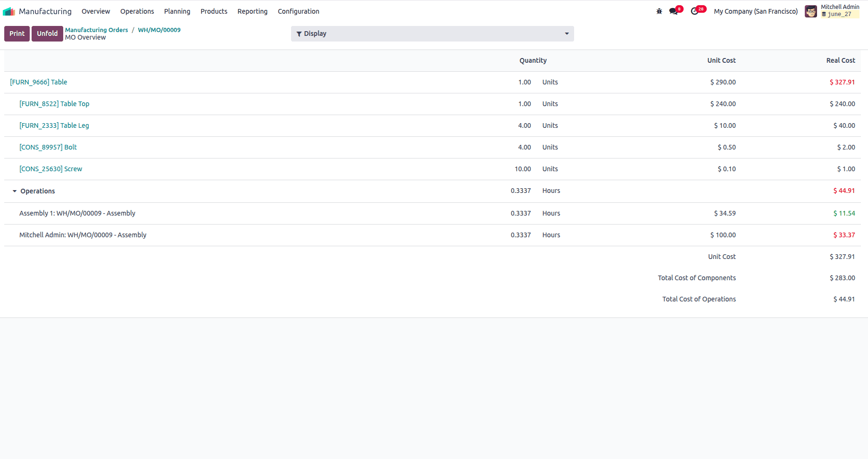Click the Operations real cost $ 44.91 in red

[x=844, y=191]
